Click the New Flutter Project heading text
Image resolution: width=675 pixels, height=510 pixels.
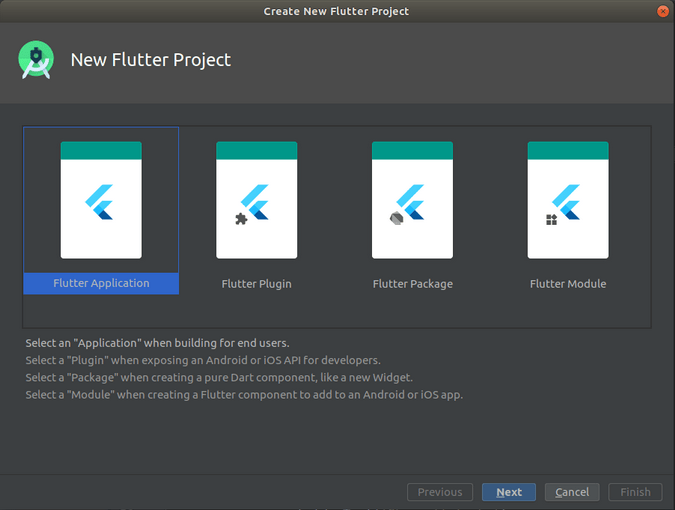151,60
